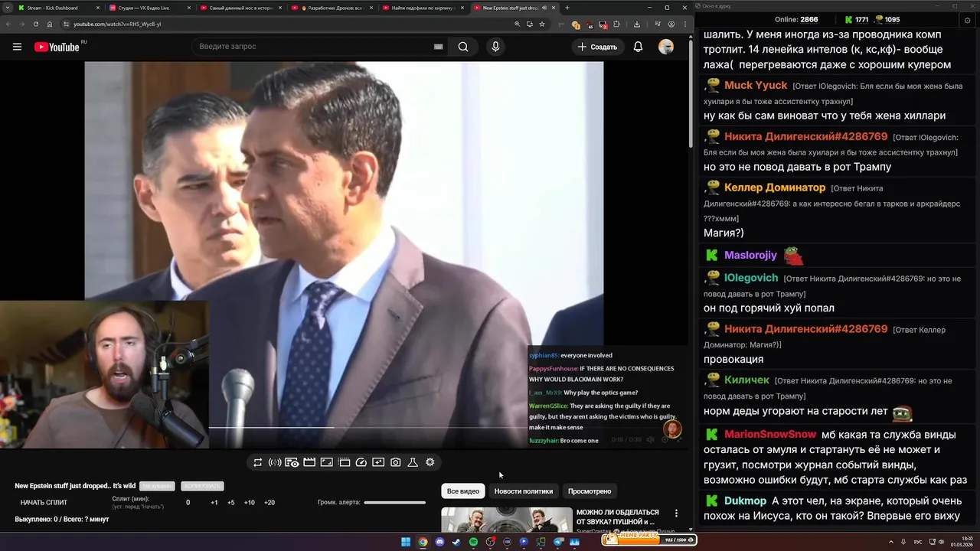This screenshot has height=551, width=980.
Task: Click the YouTube logo to go home
Action: [x=57, y=47]
